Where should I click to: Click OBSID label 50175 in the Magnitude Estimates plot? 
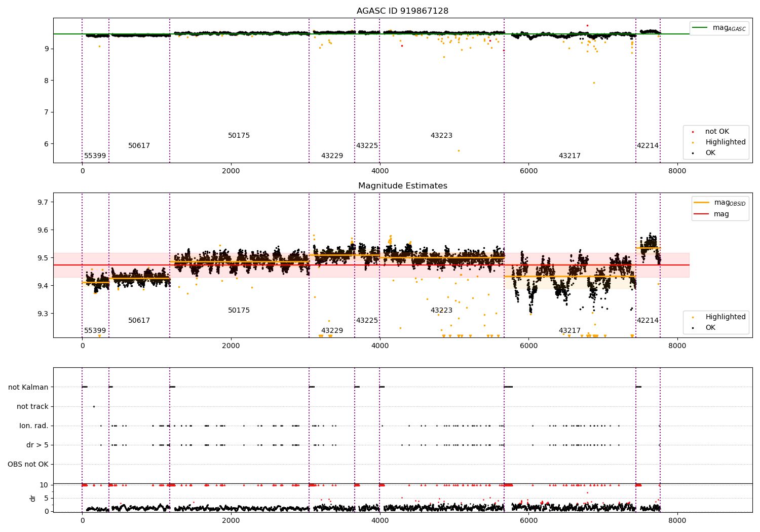tap(239, 311)
